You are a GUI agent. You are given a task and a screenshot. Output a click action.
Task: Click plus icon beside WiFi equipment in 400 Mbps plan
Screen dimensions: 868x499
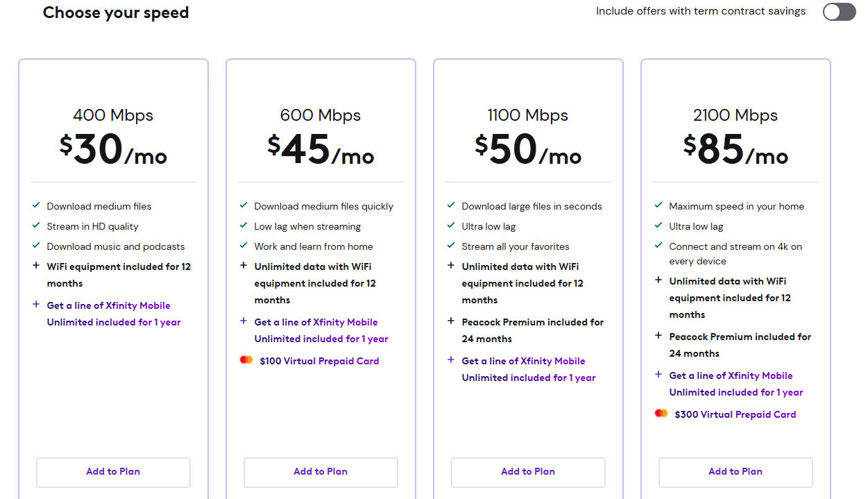click(x=36, y=266)
